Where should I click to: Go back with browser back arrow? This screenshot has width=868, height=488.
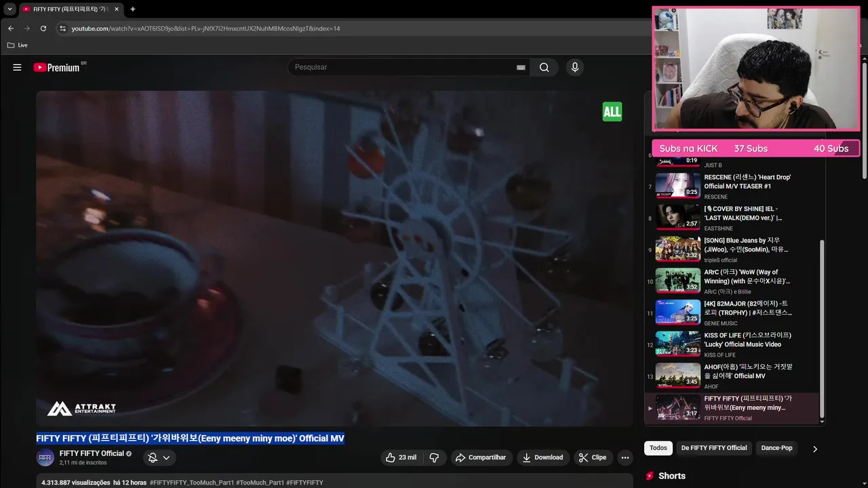coord(11,28)
